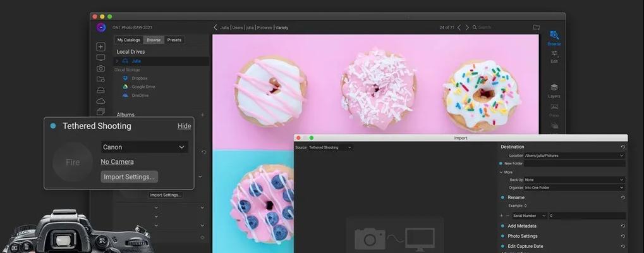The image size is (644, 253).
Task: Open the Canon camera brand dropdown
Action: pyautogui.click(x=145, y=147)
